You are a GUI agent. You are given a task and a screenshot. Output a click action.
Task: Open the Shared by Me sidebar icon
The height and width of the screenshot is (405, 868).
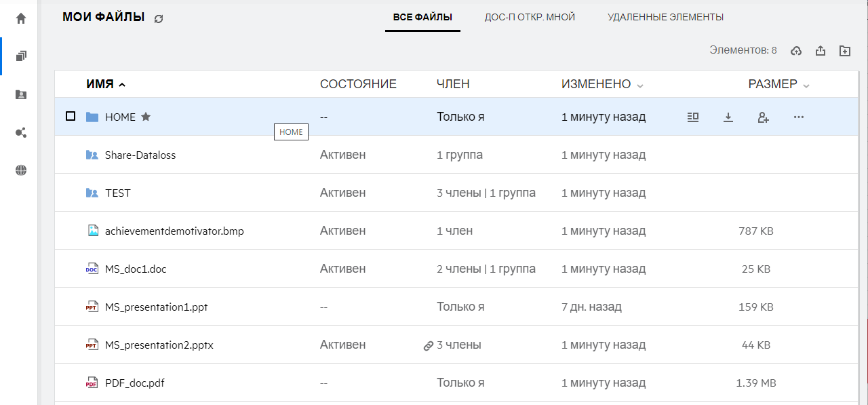21,132
